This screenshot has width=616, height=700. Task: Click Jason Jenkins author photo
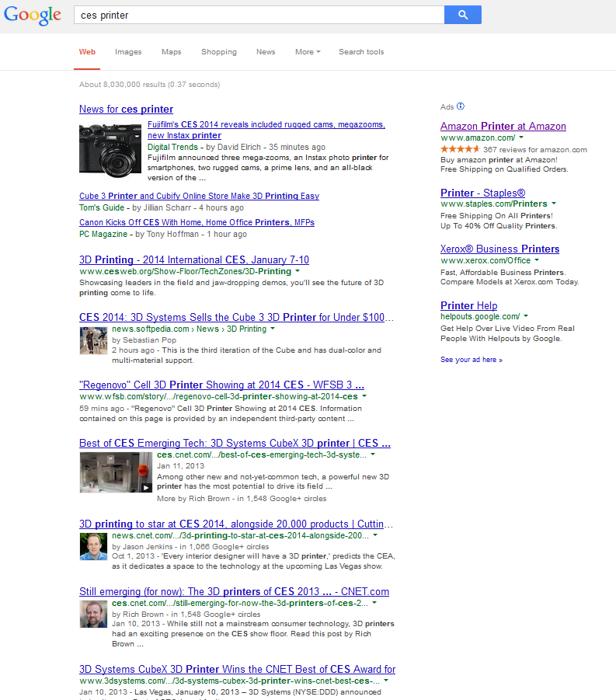pos(93,546)
